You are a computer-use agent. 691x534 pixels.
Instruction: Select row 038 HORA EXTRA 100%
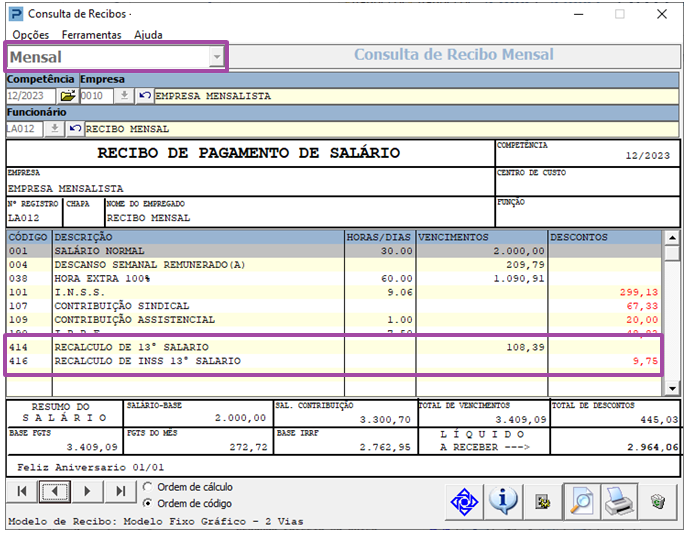[x=334, y=278]
